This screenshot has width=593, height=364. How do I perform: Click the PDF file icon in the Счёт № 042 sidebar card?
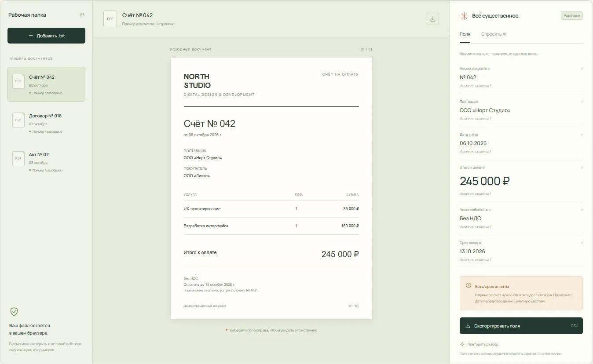point(18,81)
